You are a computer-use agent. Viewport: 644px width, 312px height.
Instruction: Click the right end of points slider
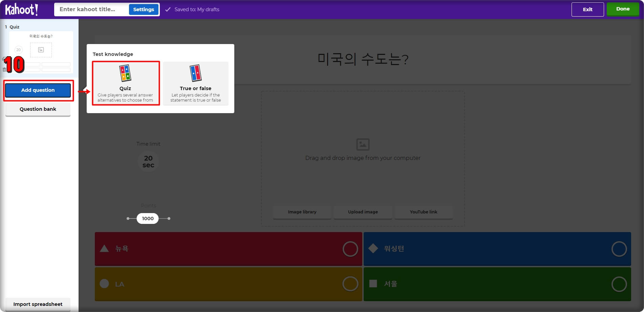pos(169,219)
